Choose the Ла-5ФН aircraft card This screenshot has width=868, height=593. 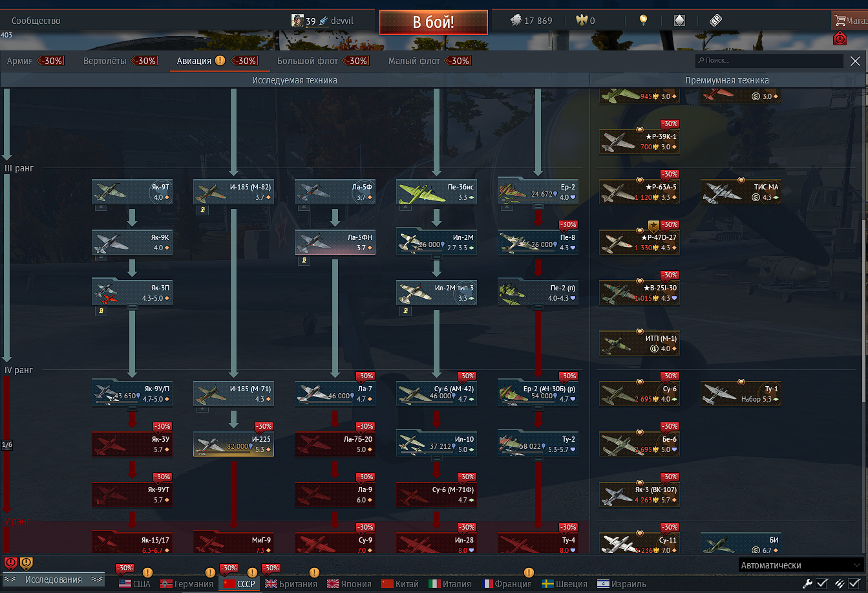[x=335, y=242]
